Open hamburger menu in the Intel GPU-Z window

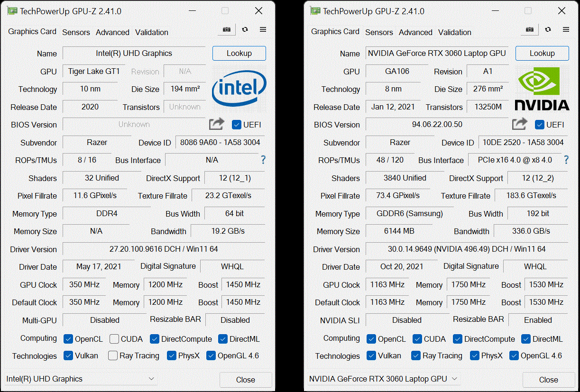point(263,29)
